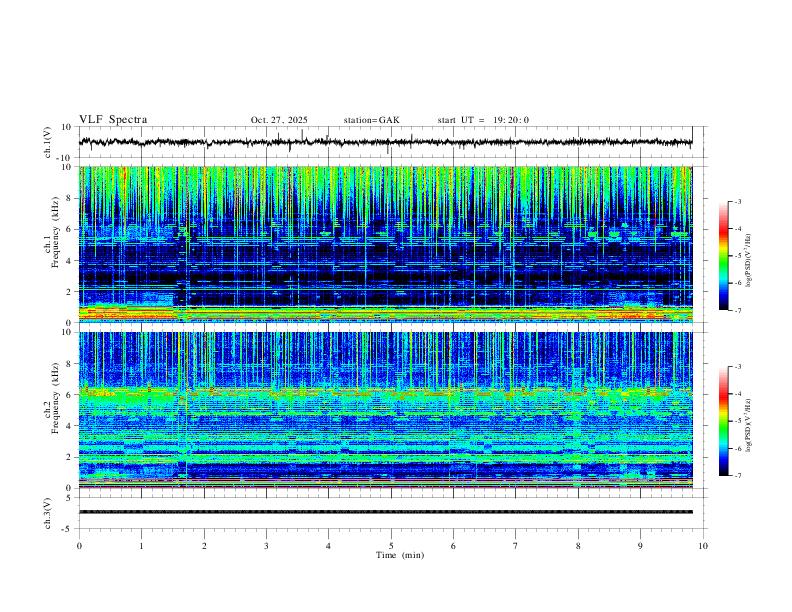Click the "-5" tick of ch.3(V) axis

[x=68, y=529]
